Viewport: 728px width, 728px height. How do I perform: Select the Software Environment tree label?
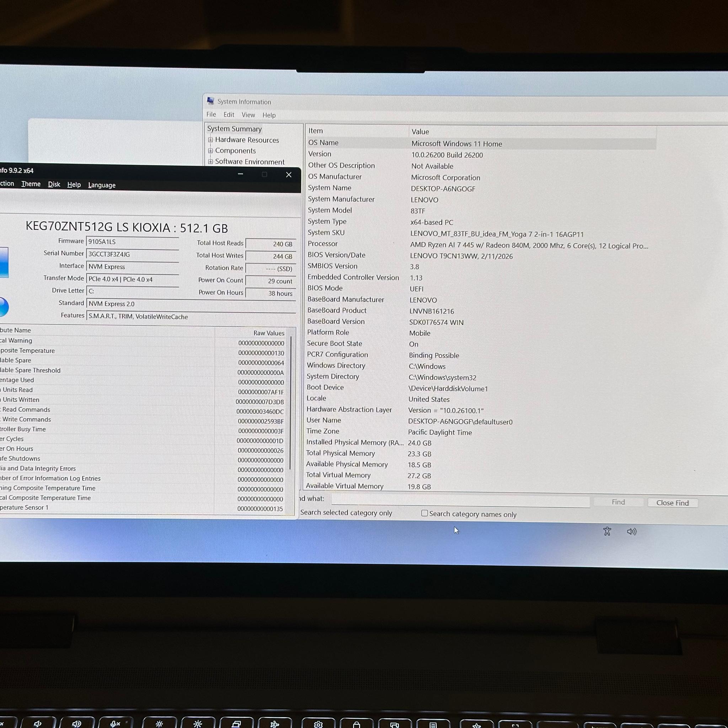pyautogui.click(x=250, y=162)
